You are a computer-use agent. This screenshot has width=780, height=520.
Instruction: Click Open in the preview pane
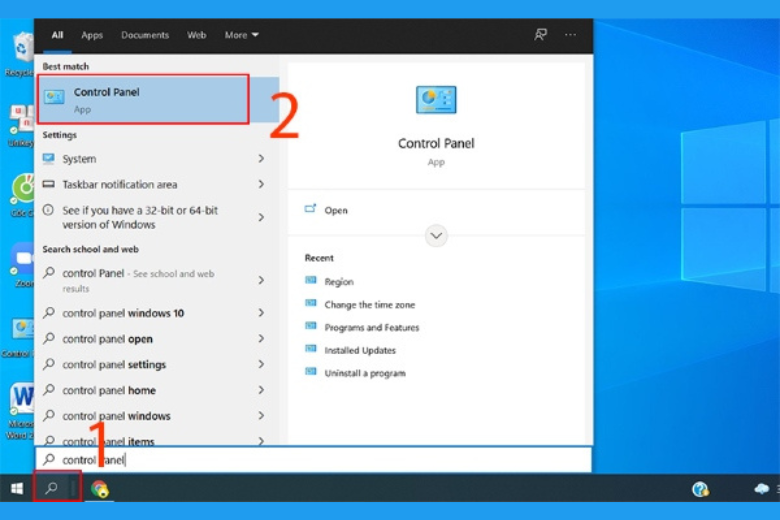(x=336, y=210)
